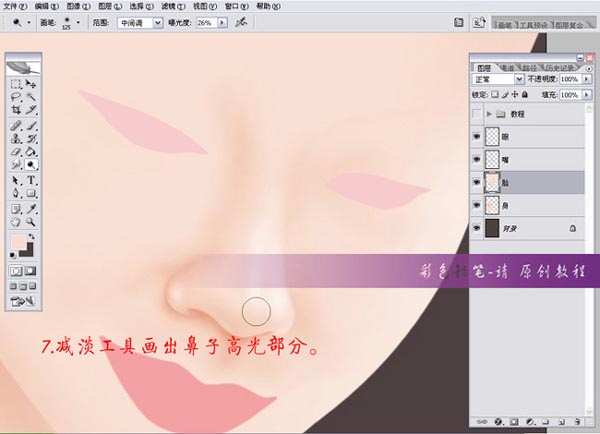Jump to ImageReady from the toolbox

point(23,302)
